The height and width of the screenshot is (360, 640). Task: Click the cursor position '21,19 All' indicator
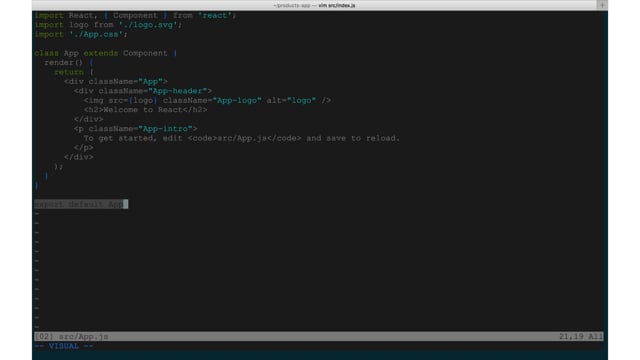tap(581, 337)
